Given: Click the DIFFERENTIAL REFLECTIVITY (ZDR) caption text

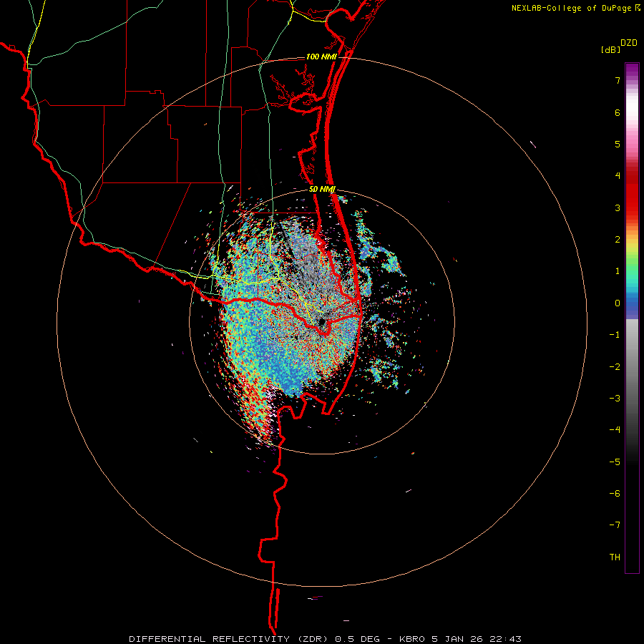Looking at the screenshot, I should 228,639.
